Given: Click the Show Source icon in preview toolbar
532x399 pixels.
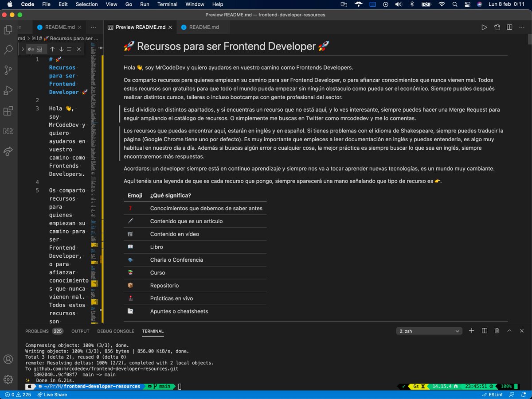Looking at the screenshot, I should click(x=497, y=27).
